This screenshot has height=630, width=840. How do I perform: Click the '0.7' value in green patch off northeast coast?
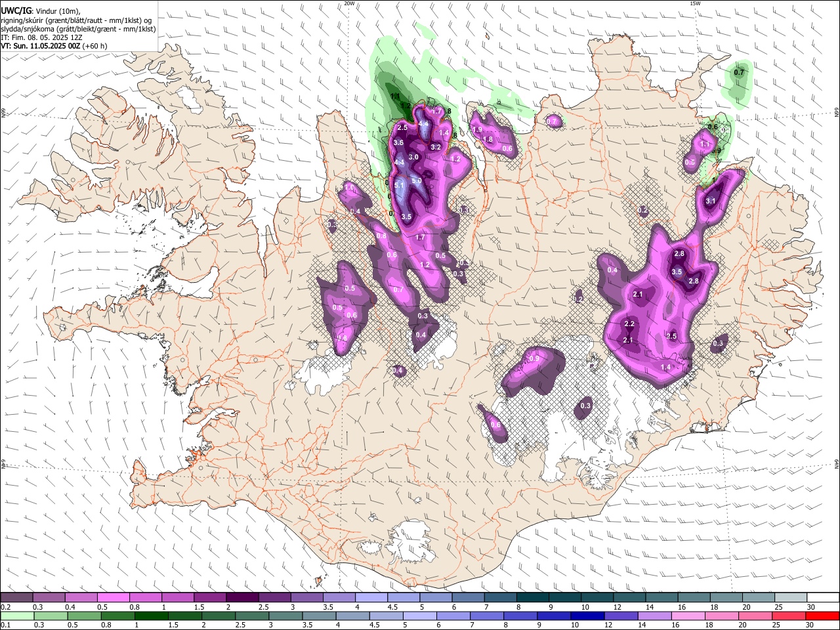pos(740,72)
